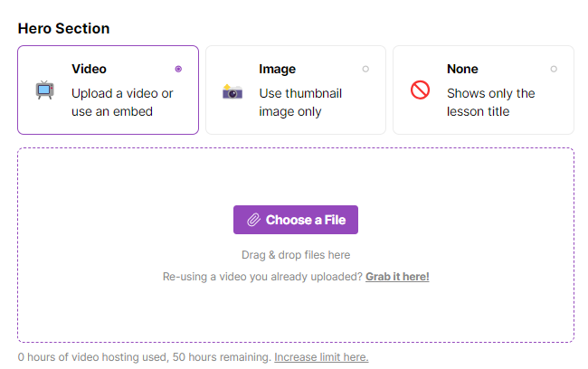Click the "Video" option title
The width and height of the screenshot is (588, 369).
tap(89, 69)
